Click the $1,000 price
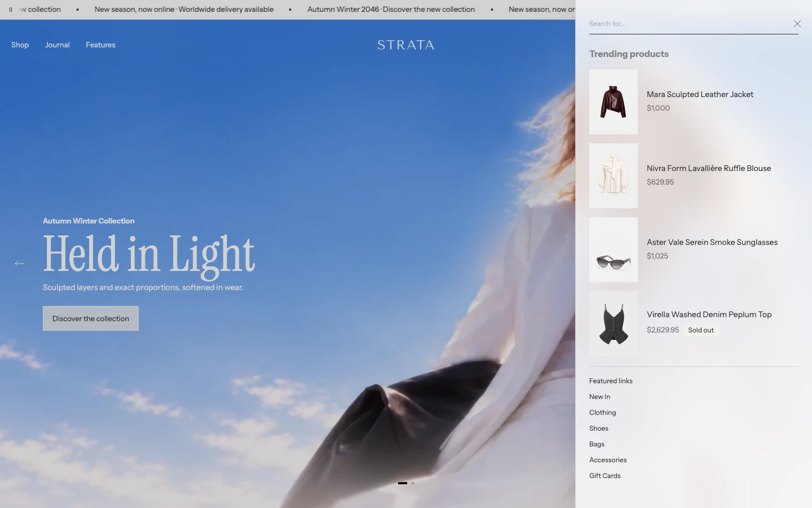 [659, 108]
